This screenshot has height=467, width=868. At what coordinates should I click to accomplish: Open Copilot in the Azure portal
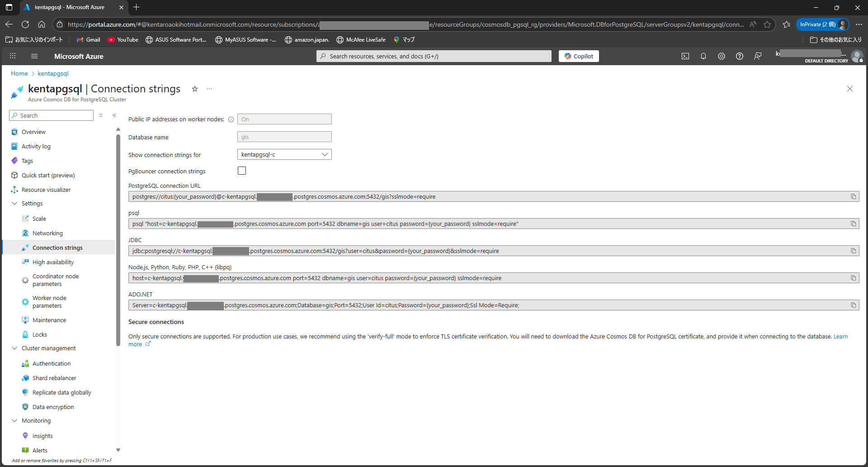(x=579, y=56)
